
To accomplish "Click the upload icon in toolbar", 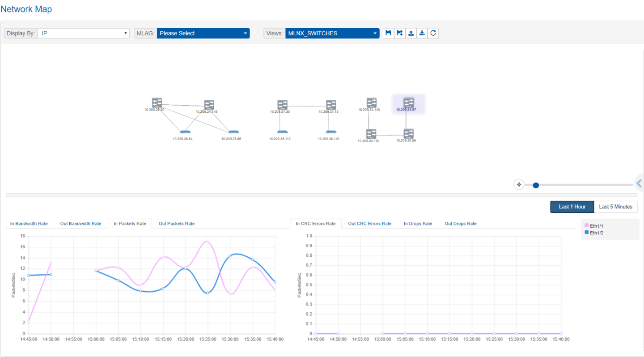I will 411,33.
